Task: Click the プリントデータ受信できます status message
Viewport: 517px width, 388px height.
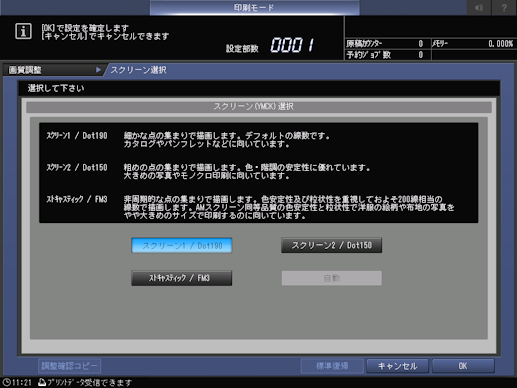Action: [89, 382]
